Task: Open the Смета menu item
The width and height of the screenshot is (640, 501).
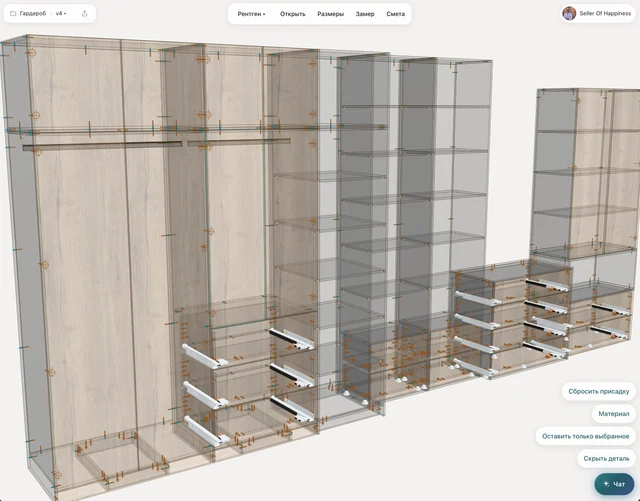Action: point(396,14)
